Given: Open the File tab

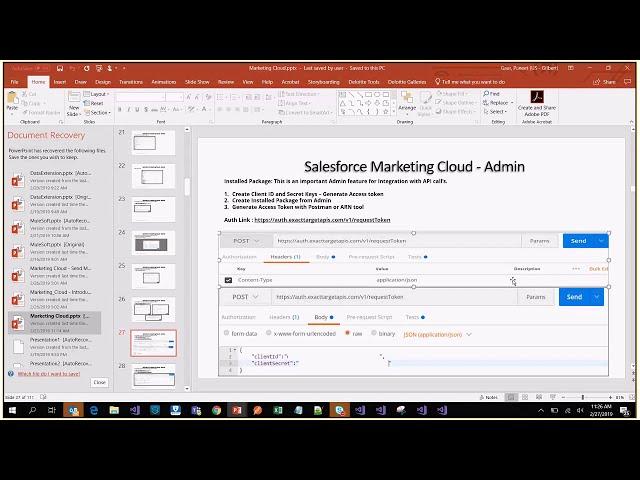Looking at the screenshot, I should [x=15, y=82].
